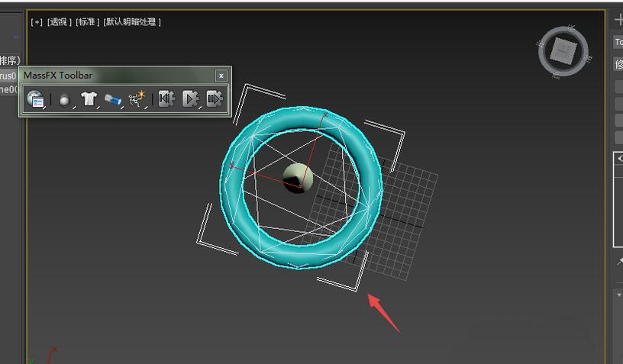Image resolution: width=623 pixels, height=364 pixels.
Task: Click the 排序 header in scene explorer
Action: (9, 61)
